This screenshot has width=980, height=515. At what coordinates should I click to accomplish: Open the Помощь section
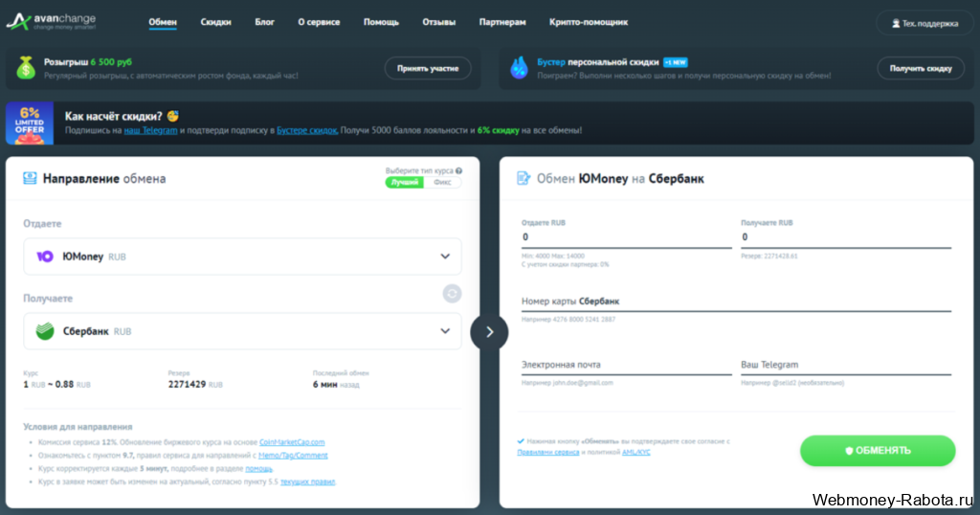(x=381, y=22)
